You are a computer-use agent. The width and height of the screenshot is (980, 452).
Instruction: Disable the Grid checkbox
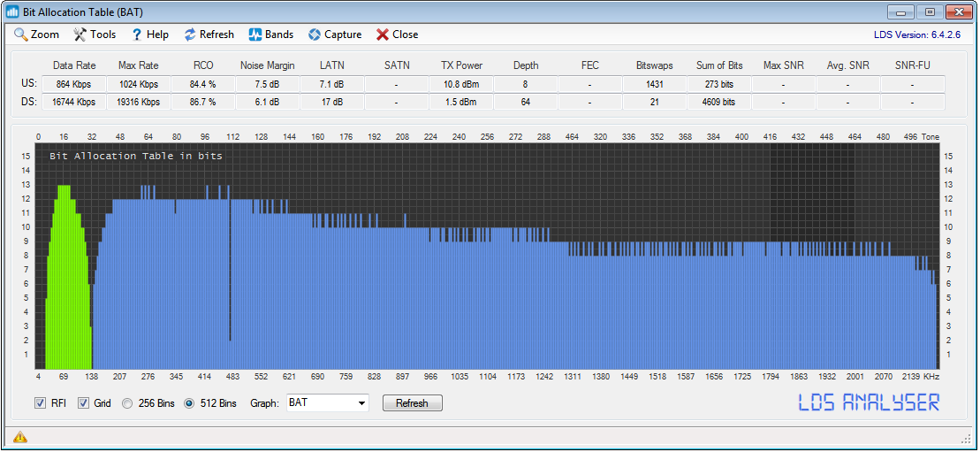(x=84, y=403)
